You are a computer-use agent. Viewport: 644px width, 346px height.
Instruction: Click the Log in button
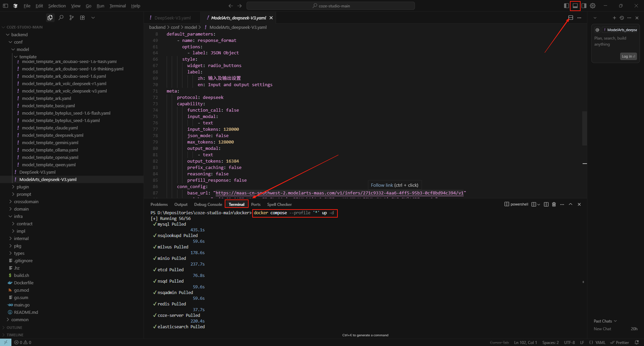pyautogui.click(x=628, y=56)
